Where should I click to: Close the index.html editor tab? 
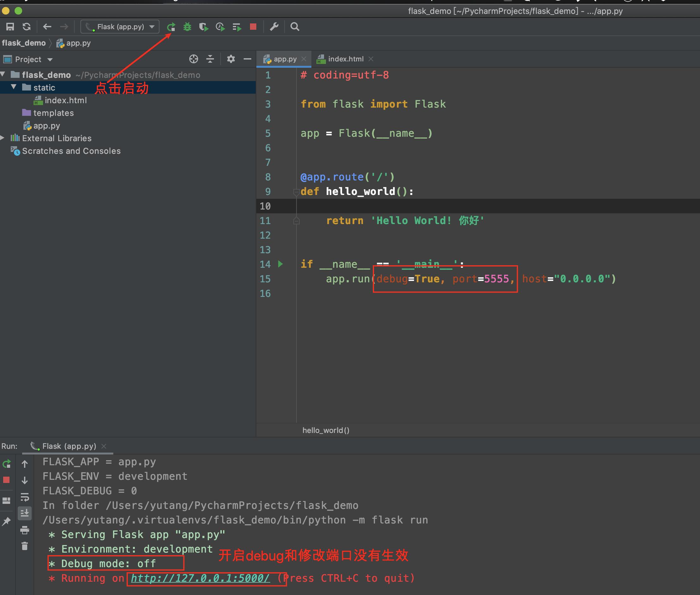pos(371,59)
